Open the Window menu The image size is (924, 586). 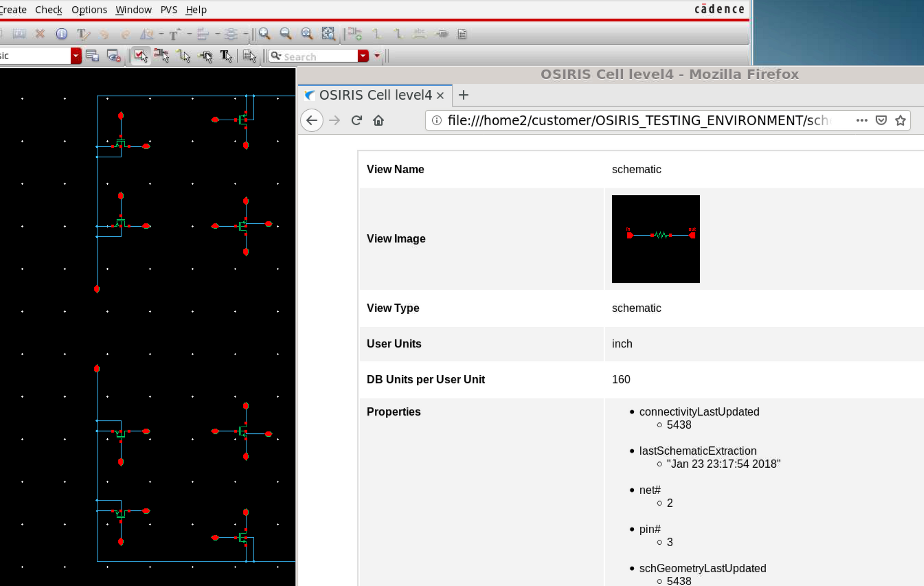pos(133,10)
